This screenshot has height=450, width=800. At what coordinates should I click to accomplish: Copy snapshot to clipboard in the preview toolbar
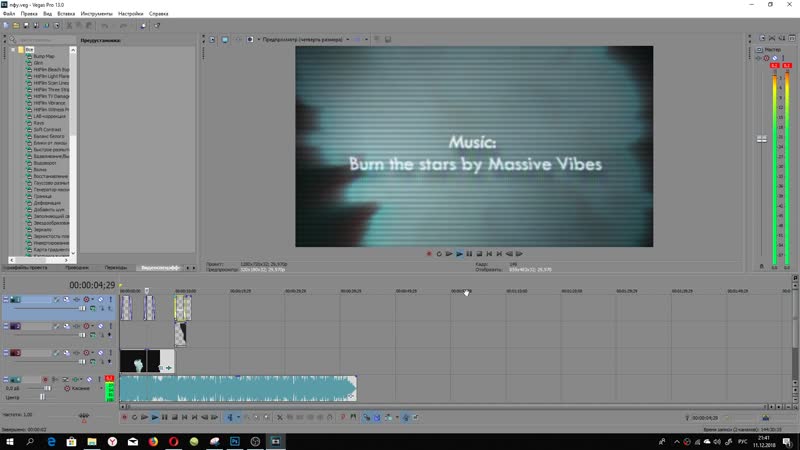click(377, 39)
